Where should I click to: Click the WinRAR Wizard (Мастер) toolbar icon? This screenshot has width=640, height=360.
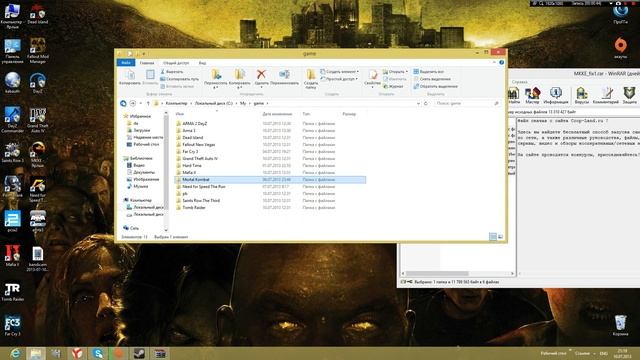(532, 96)
